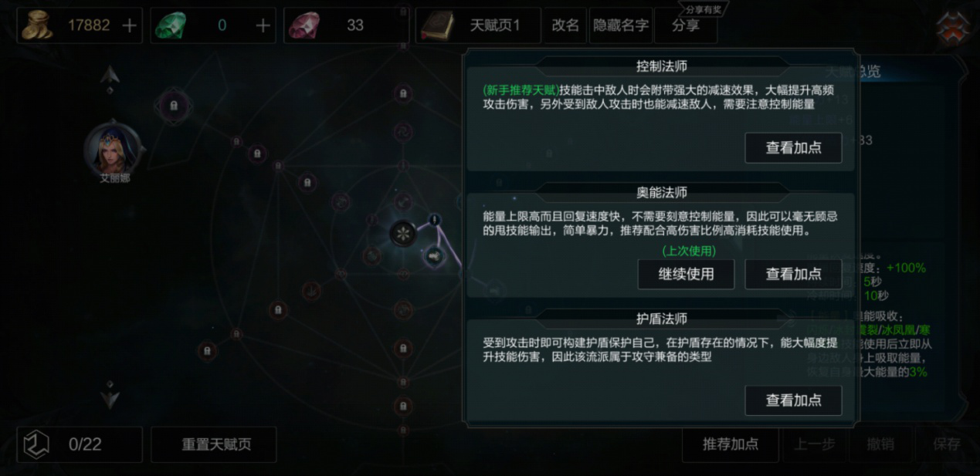Click the 改名 rename button
The image size is (980, 476).
point(565,25)
